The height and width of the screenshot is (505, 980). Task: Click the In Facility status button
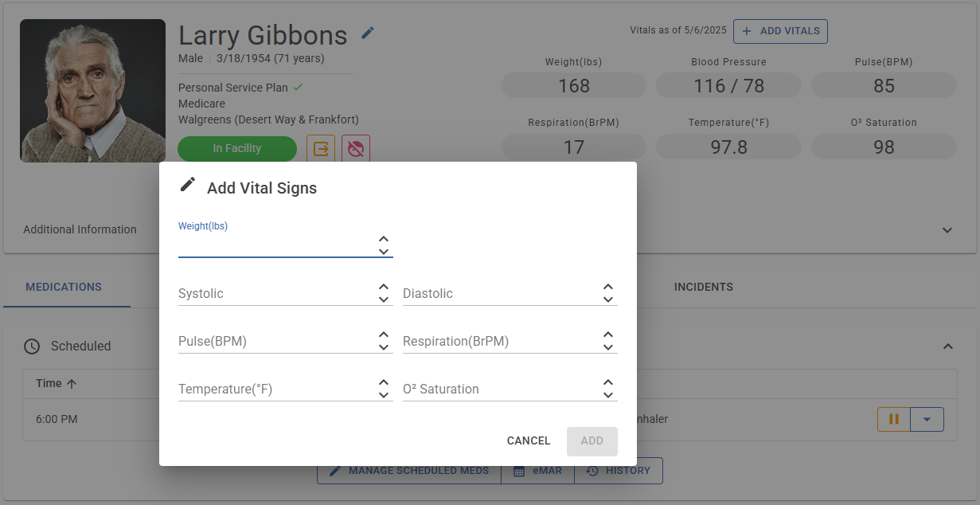237,149
